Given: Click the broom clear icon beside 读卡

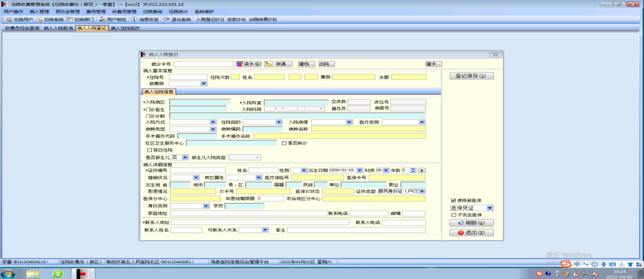Looking at the screenshot, I should [268, 64].
